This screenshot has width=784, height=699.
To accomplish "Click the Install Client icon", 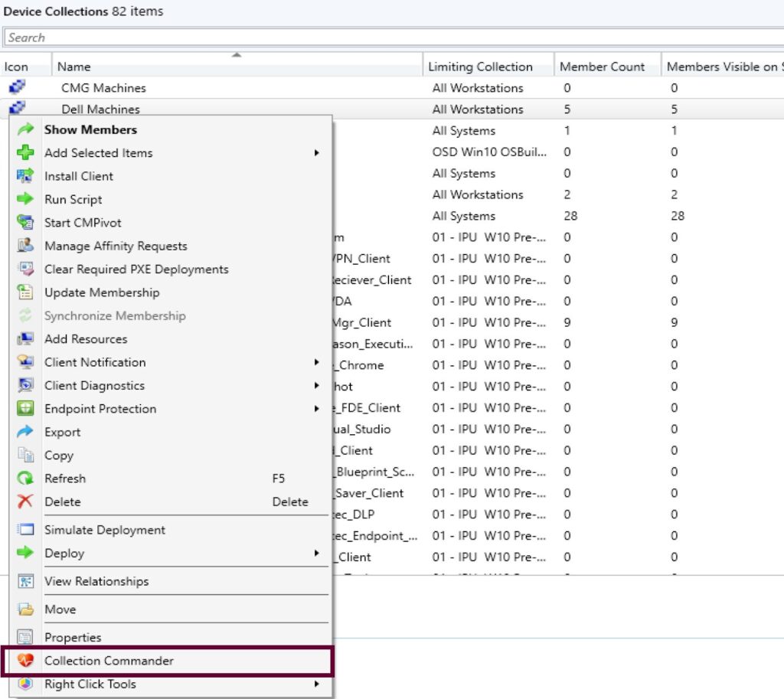I will pos(25,176).
